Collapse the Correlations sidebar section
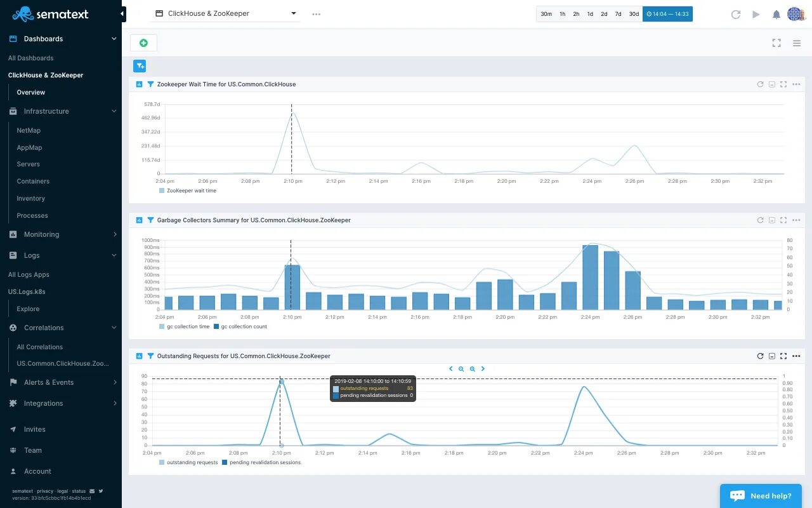This screenshot has height=508, width=812. [114, 328]
